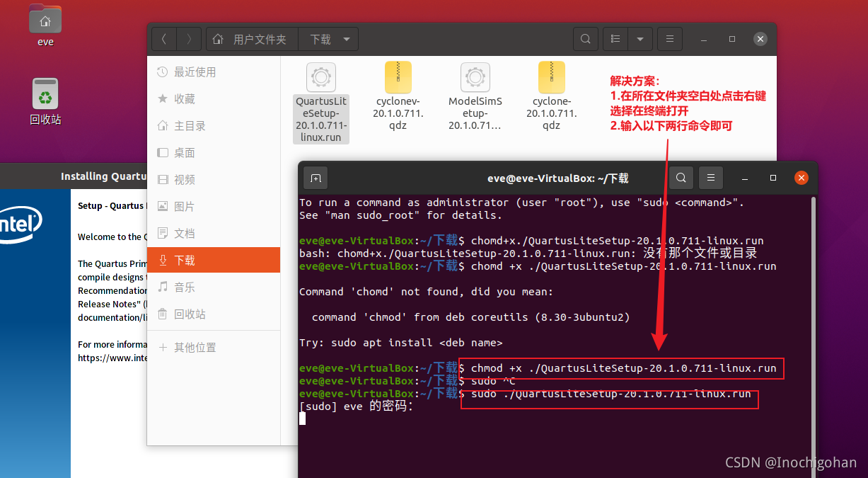Open view options dropdown in file manager
Screen dimensions: 868x478
point(640,39)
